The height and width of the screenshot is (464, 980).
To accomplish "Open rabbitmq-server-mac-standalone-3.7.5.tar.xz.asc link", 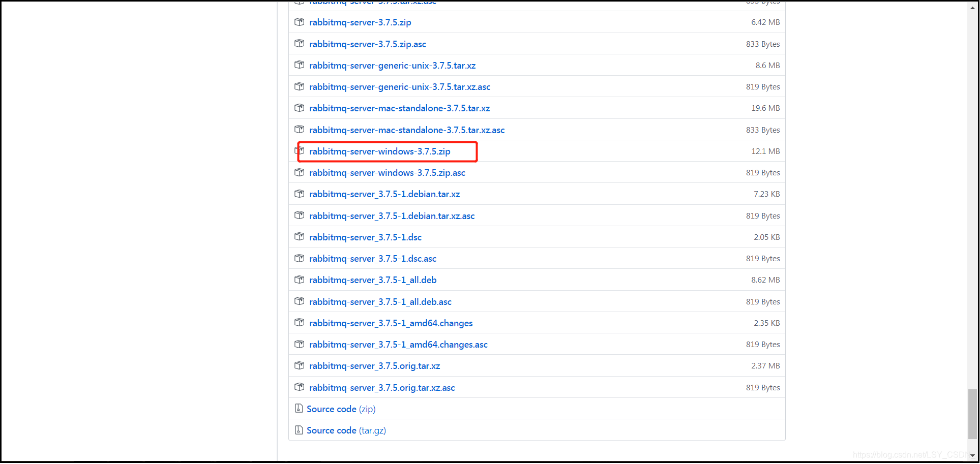I will 407,130.
